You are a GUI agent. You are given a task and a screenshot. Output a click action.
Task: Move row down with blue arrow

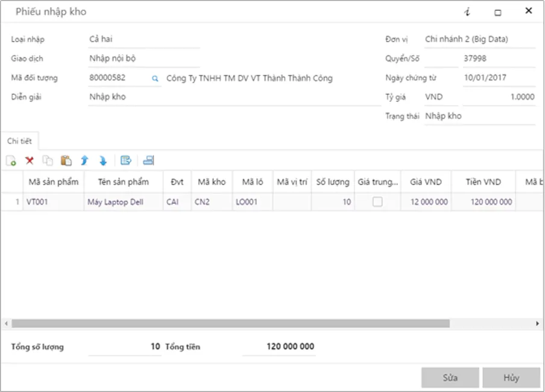pyautogui.click(x=103, y=160)
